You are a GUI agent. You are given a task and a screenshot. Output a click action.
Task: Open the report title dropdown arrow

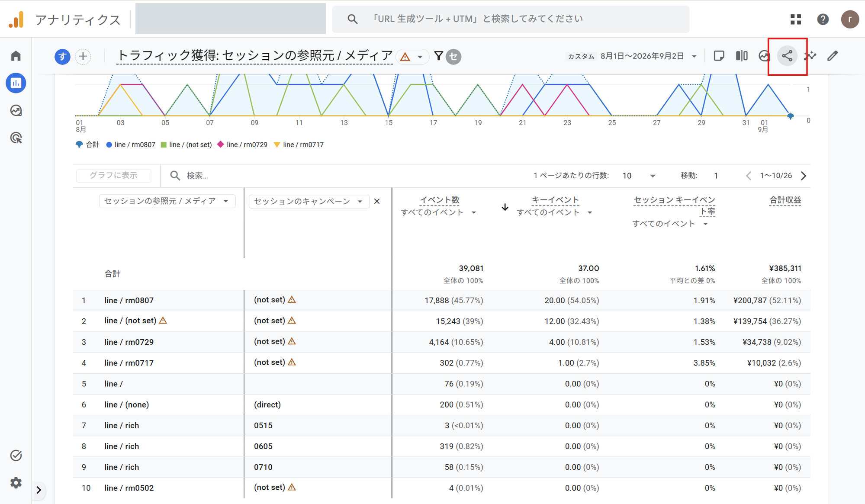pyautogui.click(x=420, y=57)
